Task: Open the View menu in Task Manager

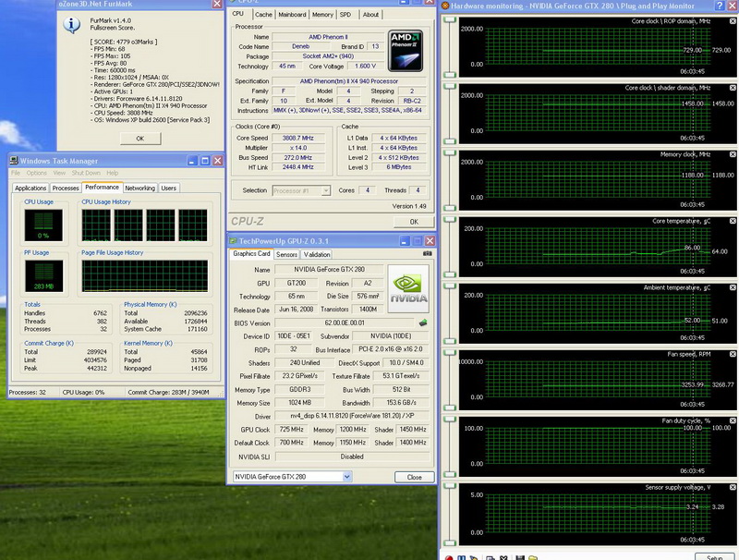Action: (x=59, y=173)
